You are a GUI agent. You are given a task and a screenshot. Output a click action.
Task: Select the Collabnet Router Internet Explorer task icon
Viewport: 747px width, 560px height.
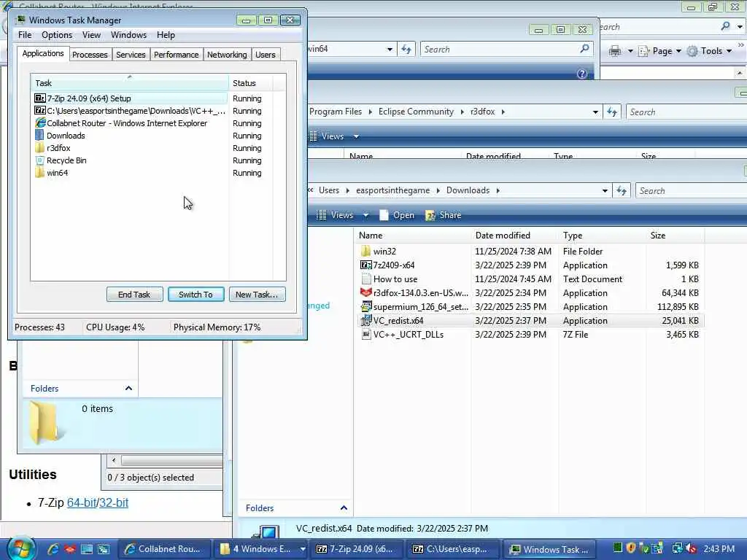(40, 122)
